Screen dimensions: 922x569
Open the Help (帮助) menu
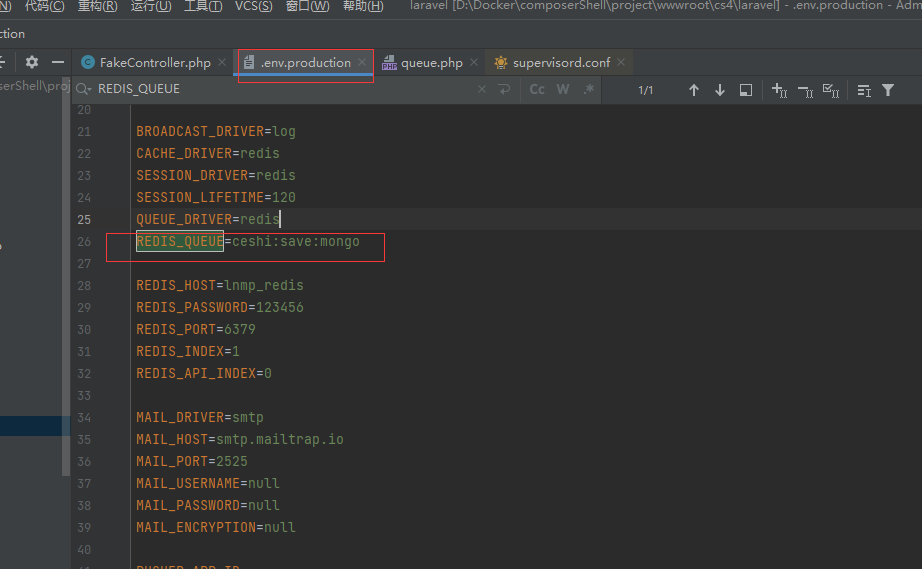(363, 6)
